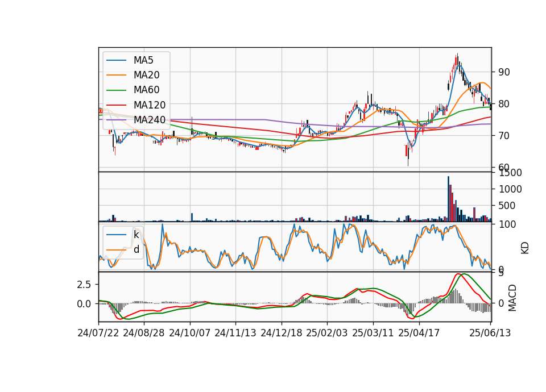
Task: Click the 2.5 tick on MACD left axis
Action: [x=84, y=285]
